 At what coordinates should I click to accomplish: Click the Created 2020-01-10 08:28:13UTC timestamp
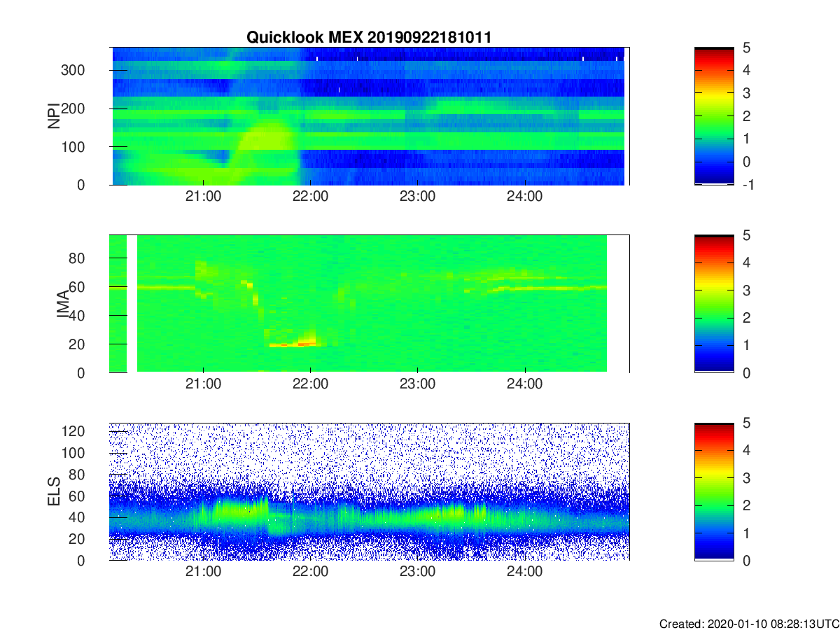(x=748, y=624)
